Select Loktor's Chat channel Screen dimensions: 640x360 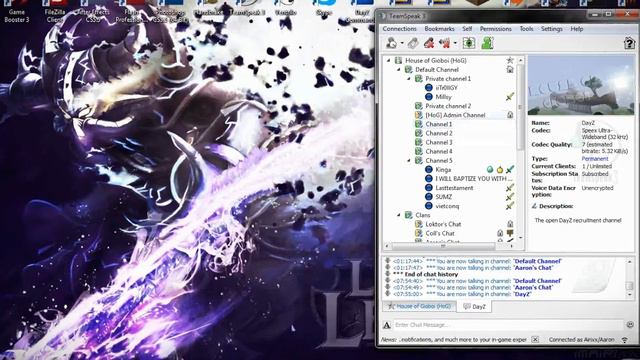click(443, 224)
